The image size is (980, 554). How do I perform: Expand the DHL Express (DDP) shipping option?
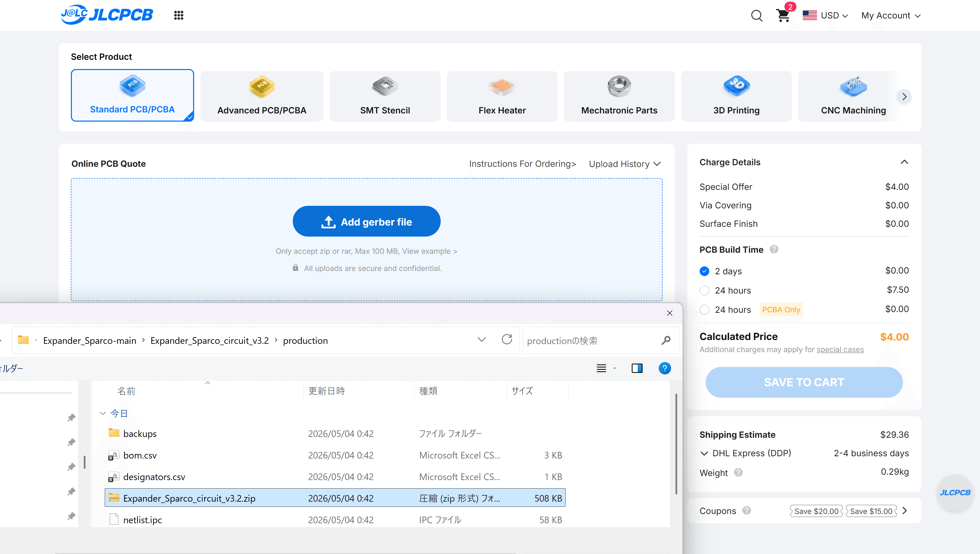tap(704, 453)
